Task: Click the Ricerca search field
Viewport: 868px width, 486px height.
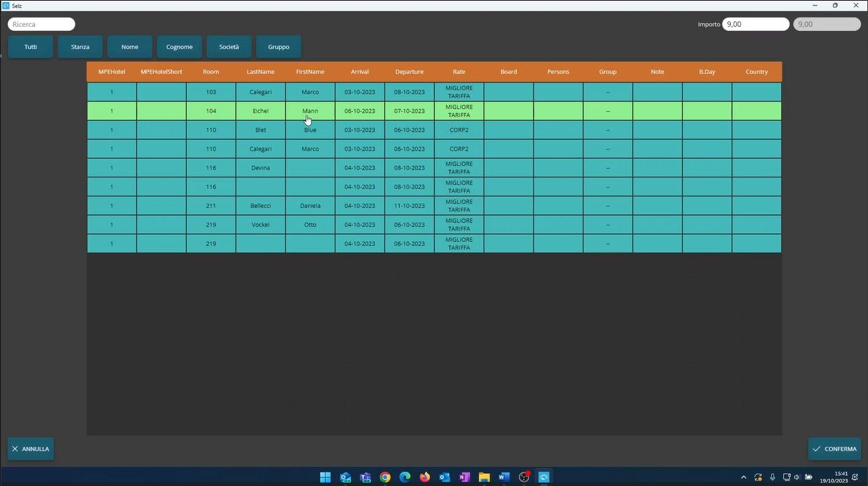Action: click(x=42, y=24)
